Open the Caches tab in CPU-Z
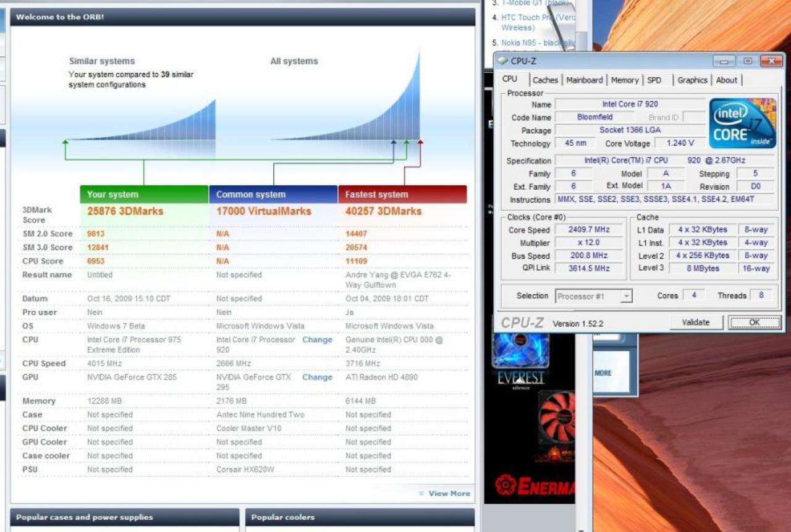The height and width of the screenshot is (532, 791). click(545, 80)
